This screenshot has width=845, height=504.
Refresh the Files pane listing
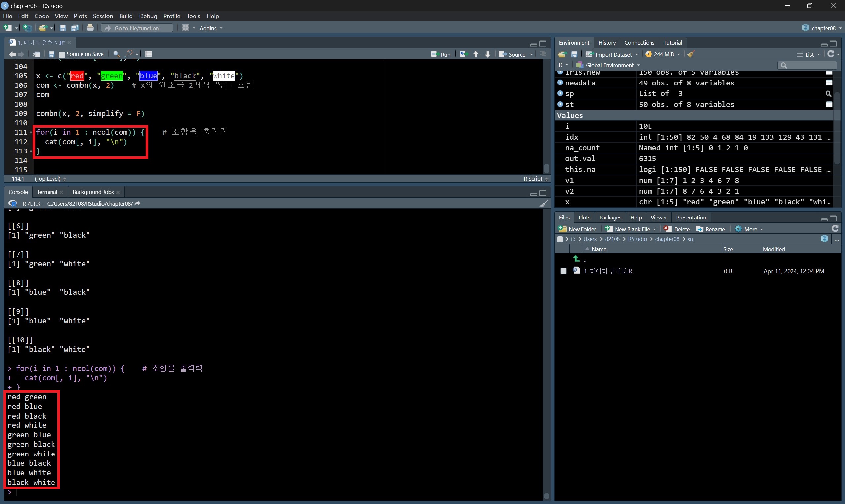point(835,229)
